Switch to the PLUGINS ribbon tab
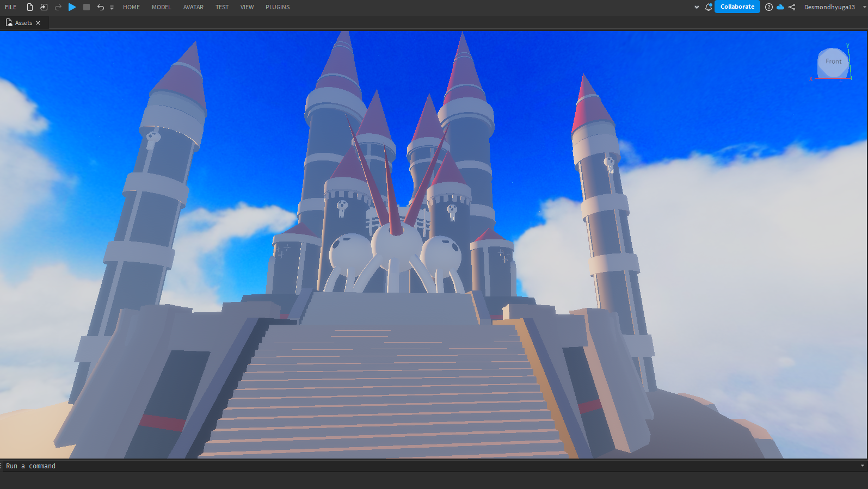Screen dimensions: 868x489 [x=278, y=7]
